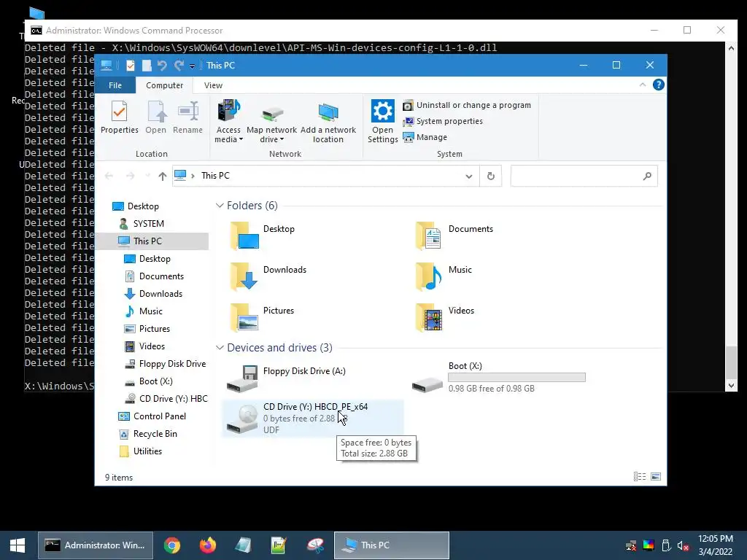Collapse the ribbon using the chevron
The height and width of the screenshot is (560, 747).
[643, 85]
